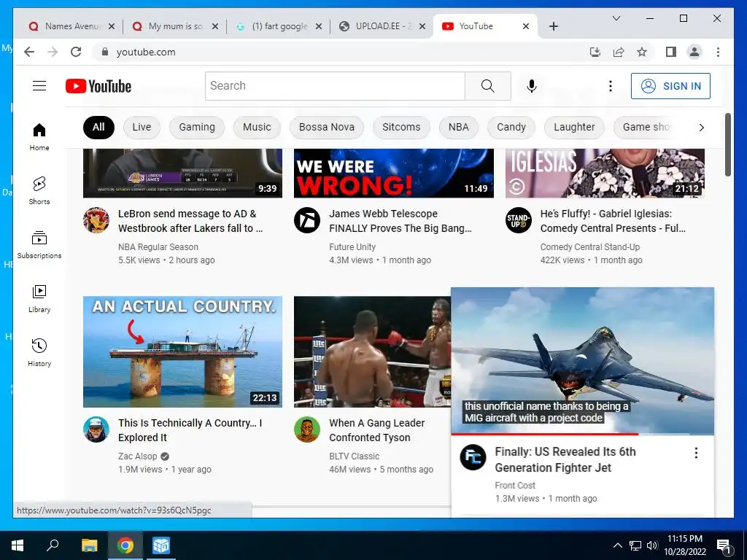Toggle Chrome side panel
747x560 pixels.
point(671,52)
